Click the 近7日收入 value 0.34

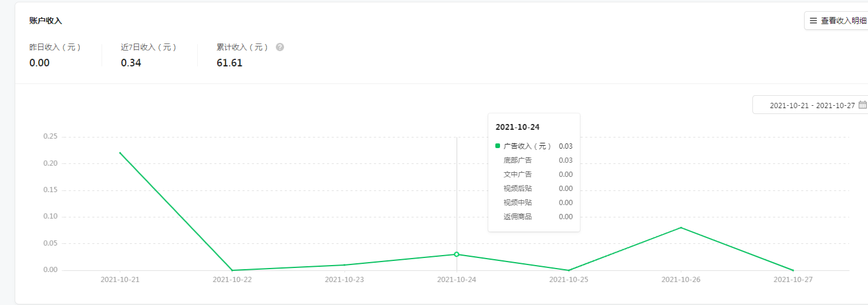tap(131, 63)
